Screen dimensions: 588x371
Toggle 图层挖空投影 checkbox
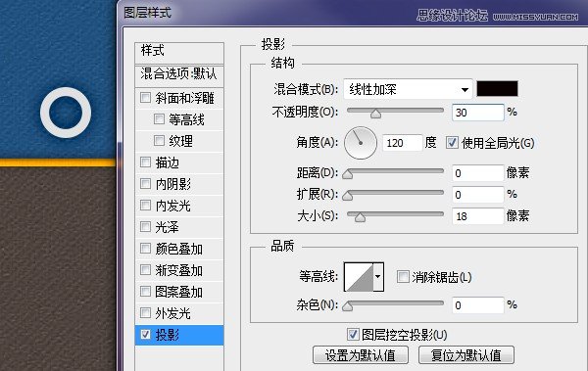353,334
